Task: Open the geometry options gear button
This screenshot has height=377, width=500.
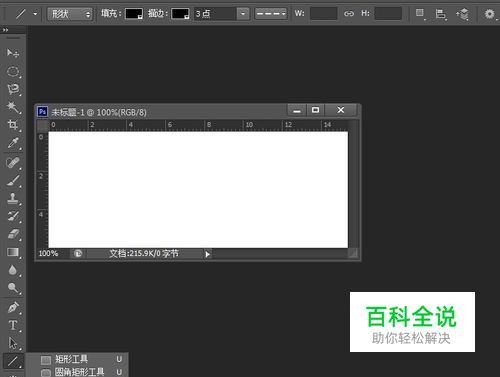Action: 489,14
